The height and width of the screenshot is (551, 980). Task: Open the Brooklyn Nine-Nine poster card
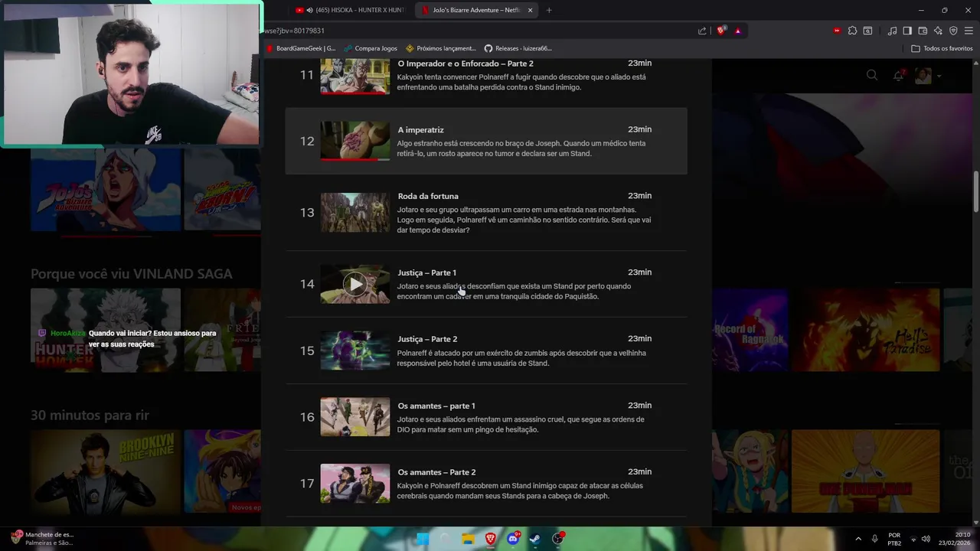click(x=106, y=471)
